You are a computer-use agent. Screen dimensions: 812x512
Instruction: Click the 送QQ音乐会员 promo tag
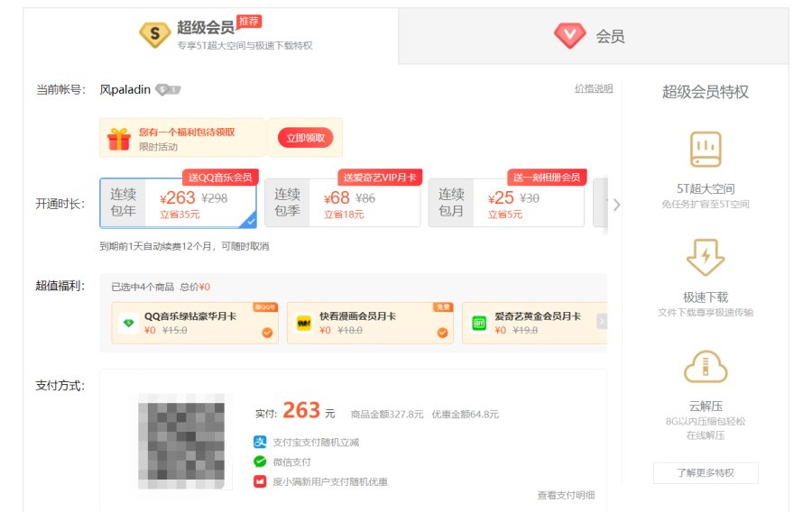click(x=220, y=178)
